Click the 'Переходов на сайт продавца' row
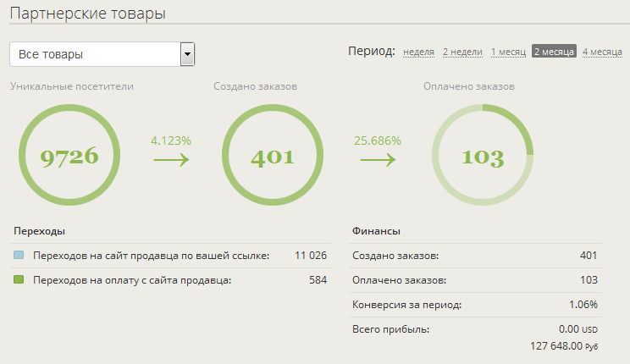This screenshot has height=364, width=630. [151, 255]
